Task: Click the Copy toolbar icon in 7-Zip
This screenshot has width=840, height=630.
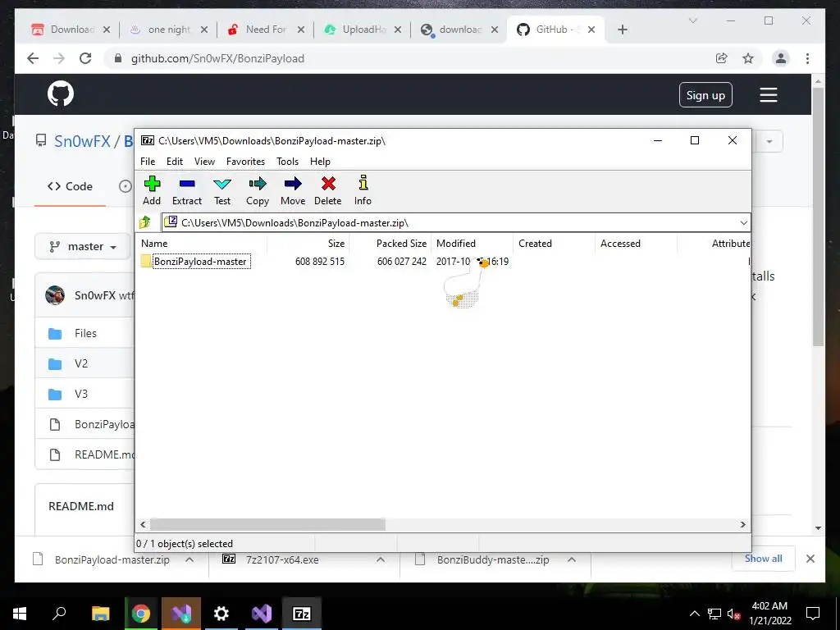Action: pyautogui.click(x=258, y=190)
